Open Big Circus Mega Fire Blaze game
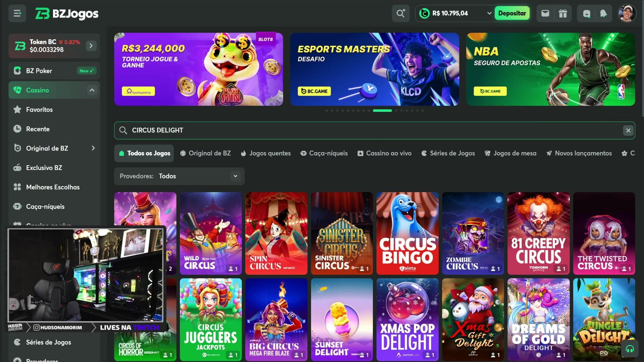 pos(276,319)
